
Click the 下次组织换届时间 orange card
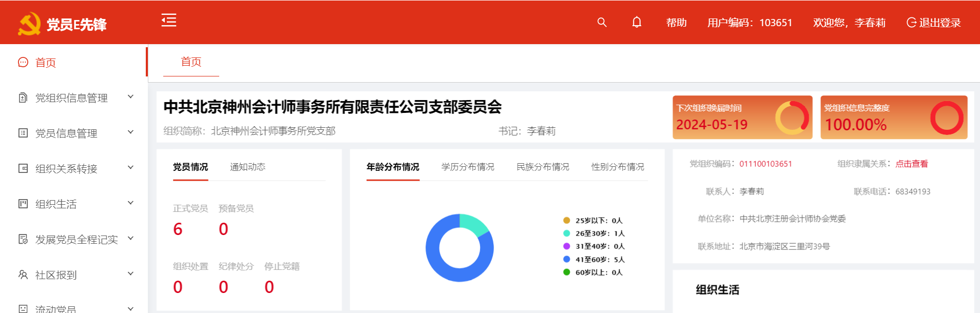point(742,118)
